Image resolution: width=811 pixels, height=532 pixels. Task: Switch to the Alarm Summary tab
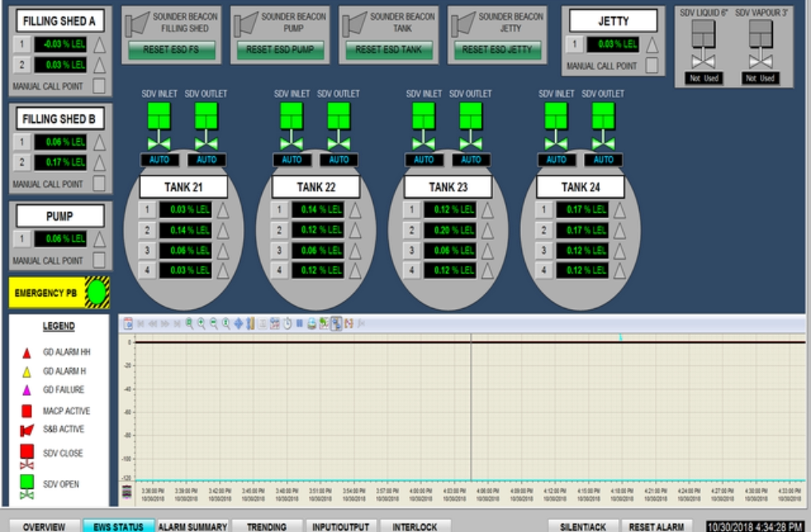[x=193, y=526]
